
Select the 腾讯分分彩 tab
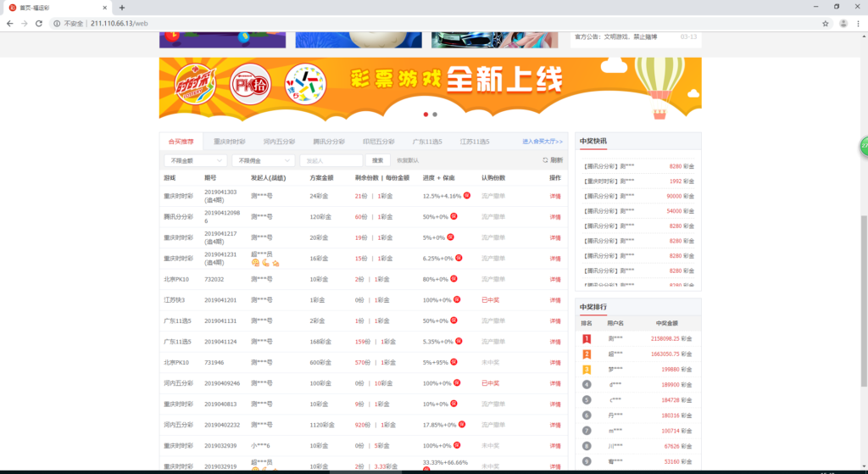coord(328,142)
